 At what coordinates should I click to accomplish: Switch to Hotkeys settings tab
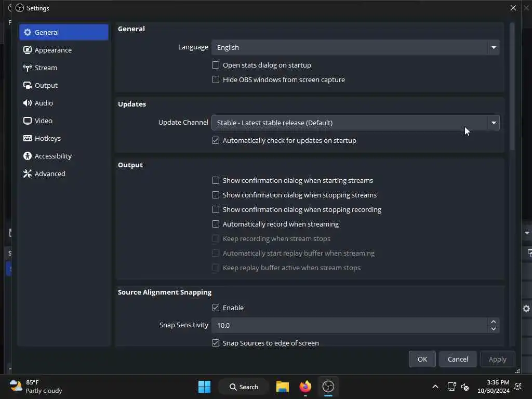point(64,138)
